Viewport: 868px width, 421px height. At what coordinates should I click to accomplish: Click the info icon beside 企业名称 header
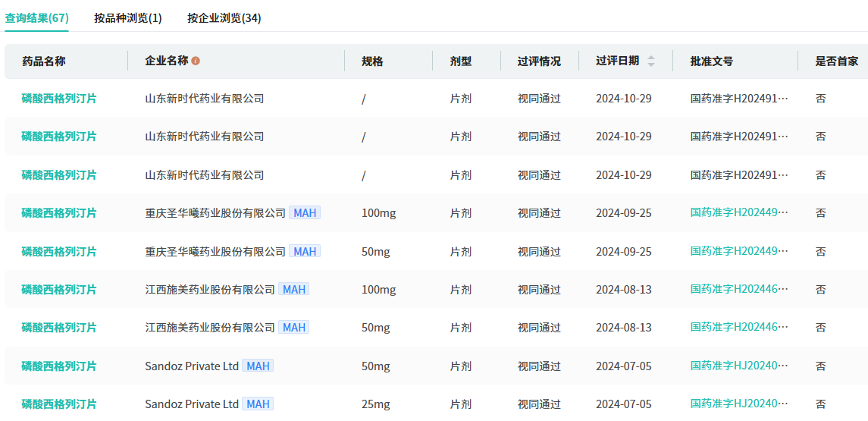196,61
